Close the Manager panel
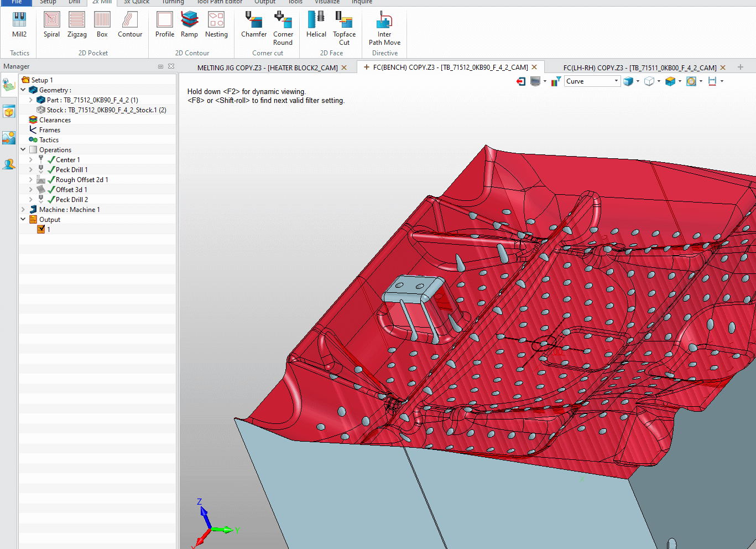Screen dimensions: 756x549 (171, 66)
